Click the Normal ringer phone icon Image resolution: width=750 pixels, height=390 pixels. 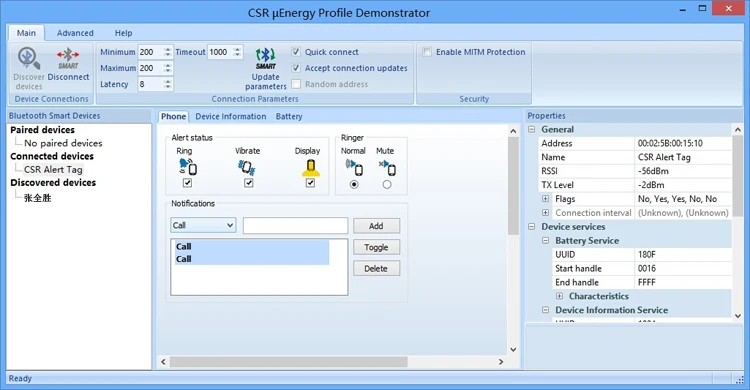click(x=354, y=167)
